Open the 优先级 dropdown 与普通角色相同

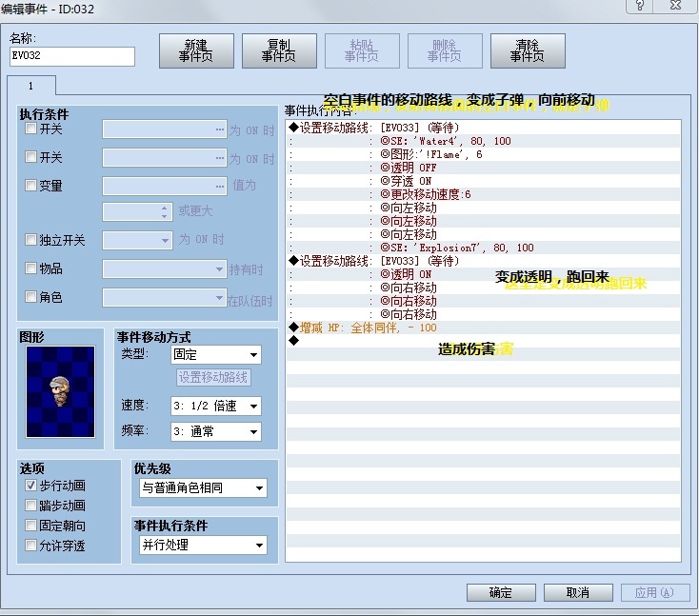(x=203, y=488)
